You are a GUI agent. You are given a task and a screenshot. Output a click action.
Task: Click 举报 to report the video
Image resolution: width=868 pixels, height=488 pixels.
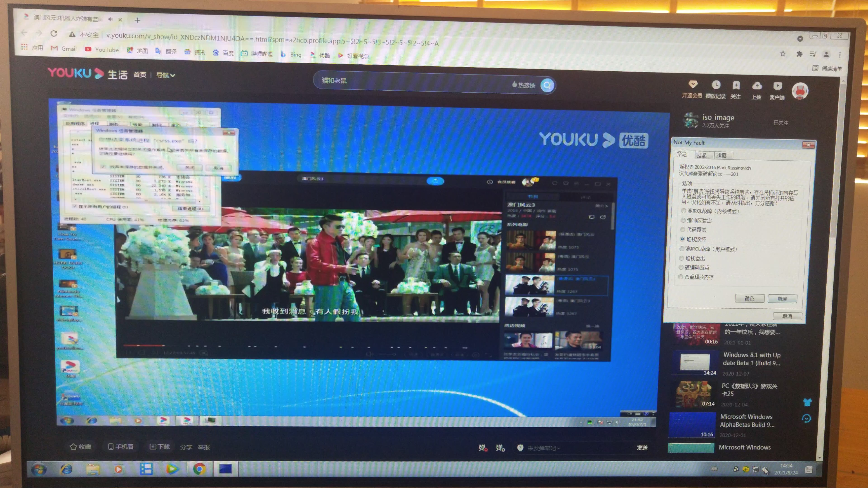point(203,447)
